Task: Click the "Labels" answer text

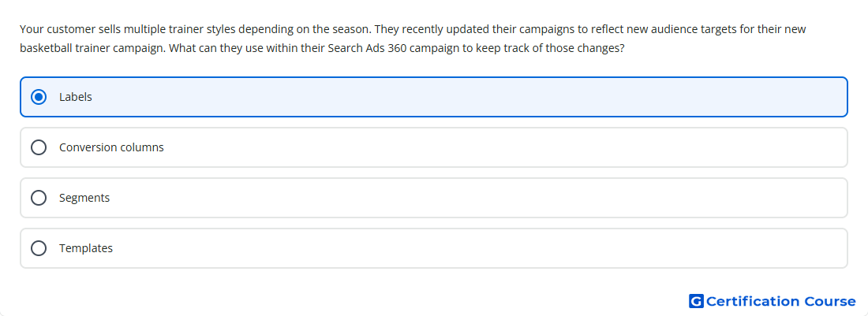Action: 75,97
